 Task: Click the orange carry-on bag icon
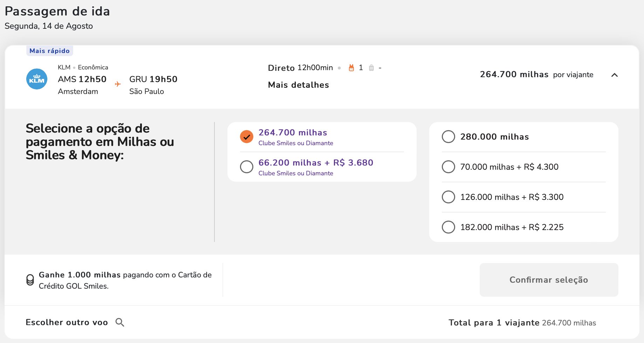(x=351, y=68)
